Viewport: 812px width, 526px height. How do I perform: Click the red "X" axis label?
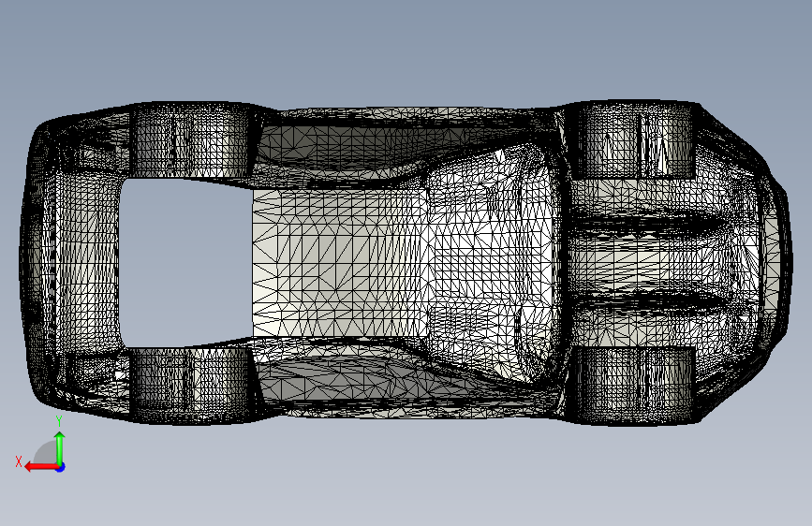coord(19,461)
